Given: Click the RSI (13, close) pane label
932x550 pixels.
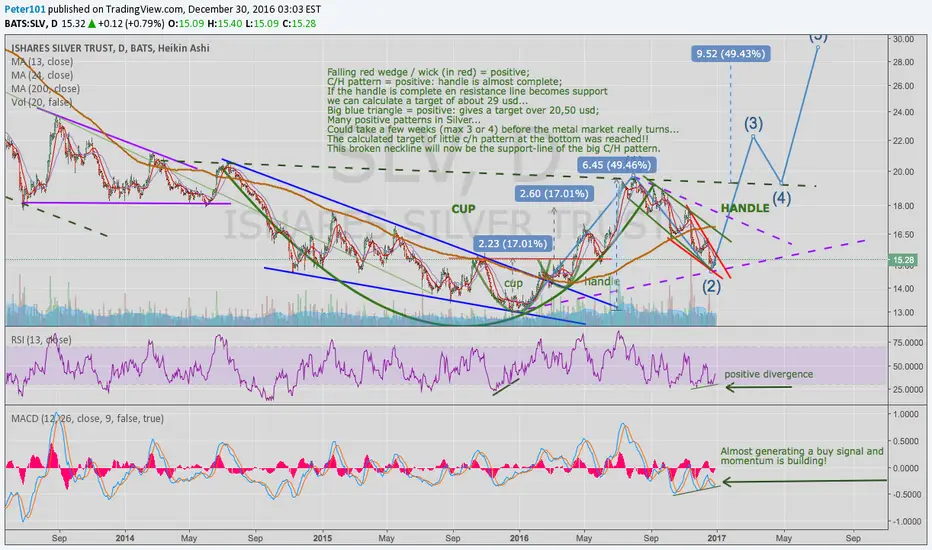Looking at the screenshot, I should coord(41,340).
